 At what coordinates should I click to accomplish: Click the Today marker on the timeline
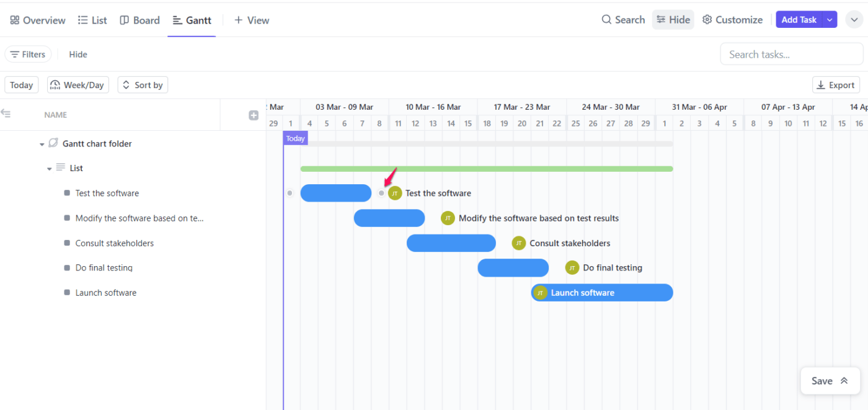pyautogui.click(x=295, y=138)
